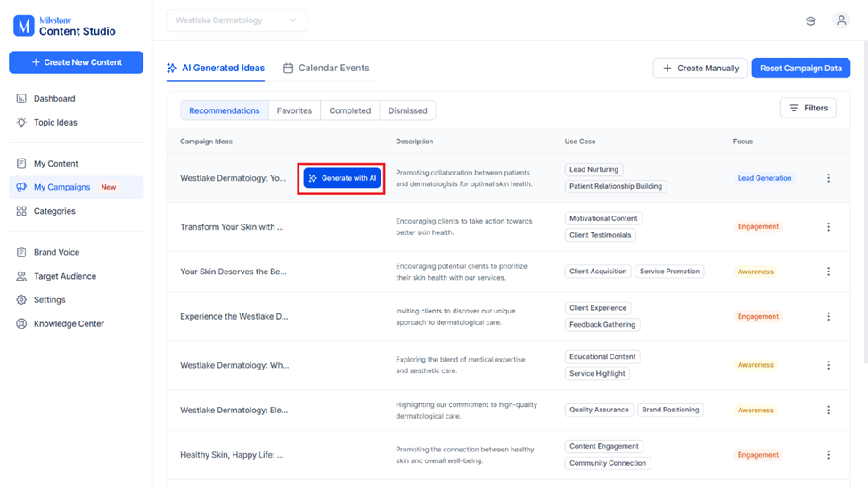Open Categories in sidebar

click(77, 211)
